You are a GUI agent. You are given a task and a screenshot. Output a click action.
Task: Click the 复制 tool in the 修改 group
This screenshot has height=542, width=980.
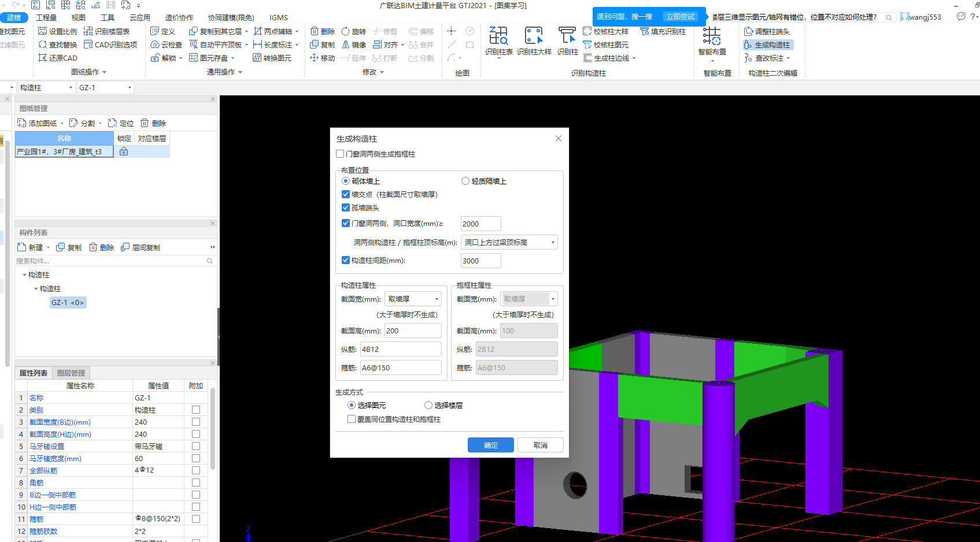pyautogui.click(x=323, y=45)
